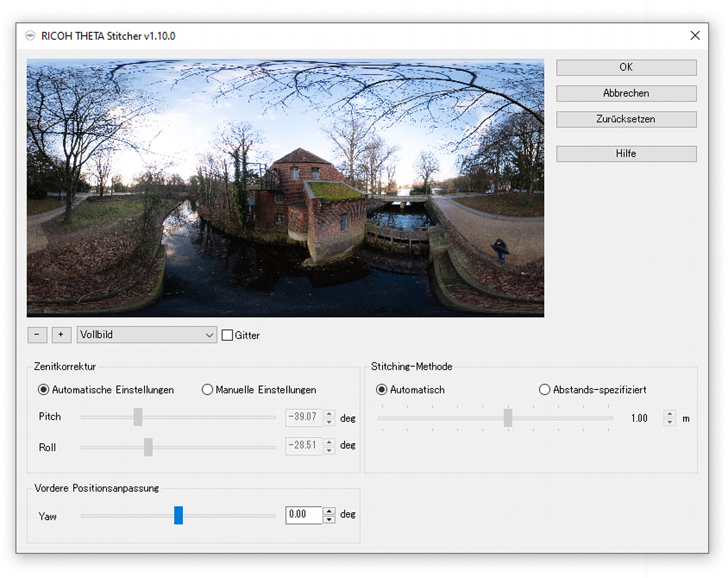The height and width of the screenshot is (578, 728).
Task: Click Pitch spinner up arrow
Action: tap(329, 413)
